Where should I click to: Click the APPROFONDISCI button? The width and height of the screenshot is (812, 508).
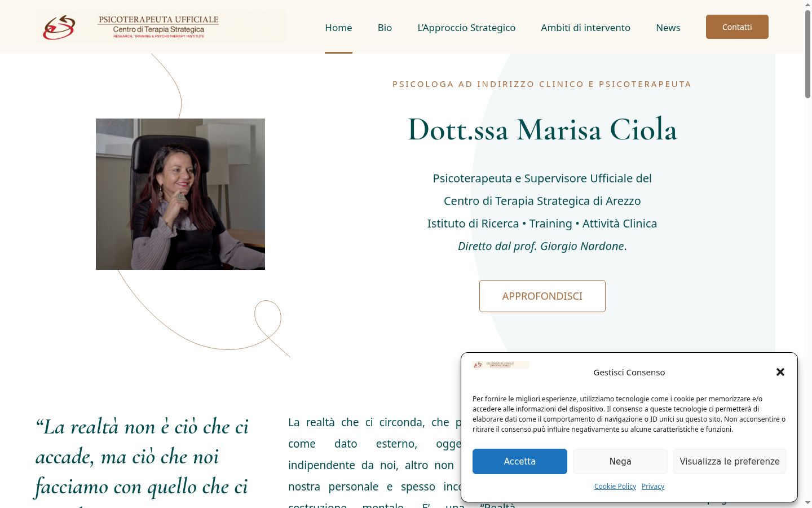click(542, 296)
